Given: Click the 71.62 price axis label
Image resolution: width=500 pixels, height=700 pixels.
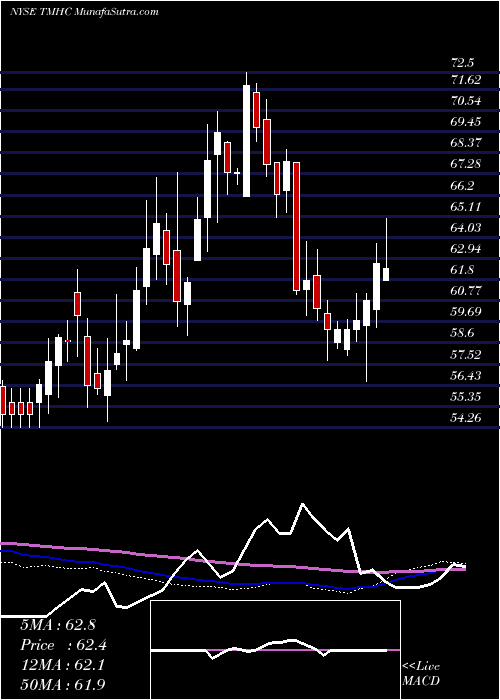Looking at the screenshot, I should coord(466,80).
